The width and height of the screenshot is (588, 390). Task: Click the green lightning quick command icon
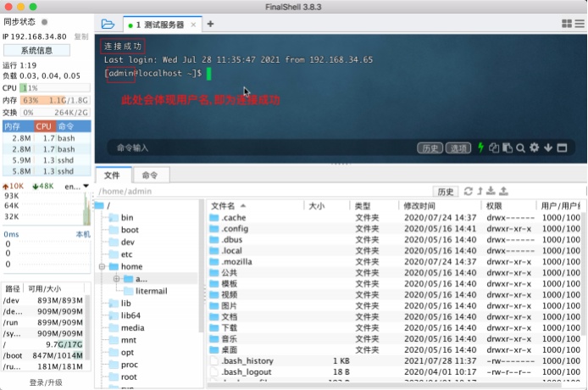[x=480, y=148]
